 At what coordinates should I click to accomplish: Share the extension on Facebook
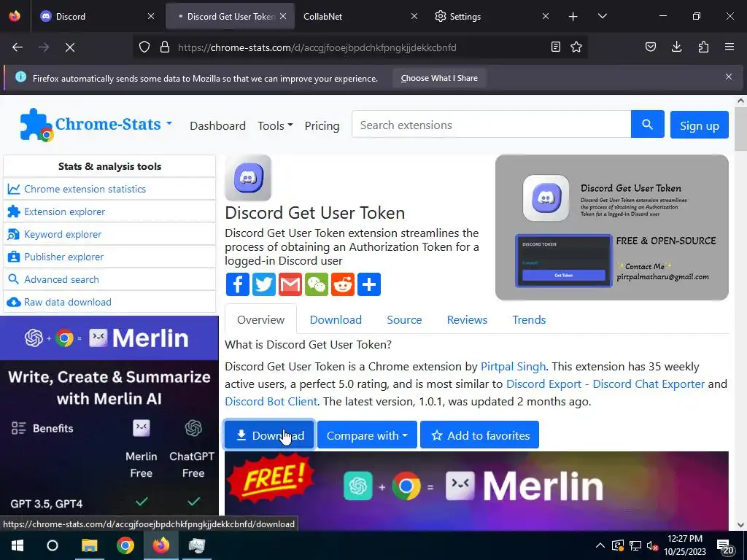point(237,284)
